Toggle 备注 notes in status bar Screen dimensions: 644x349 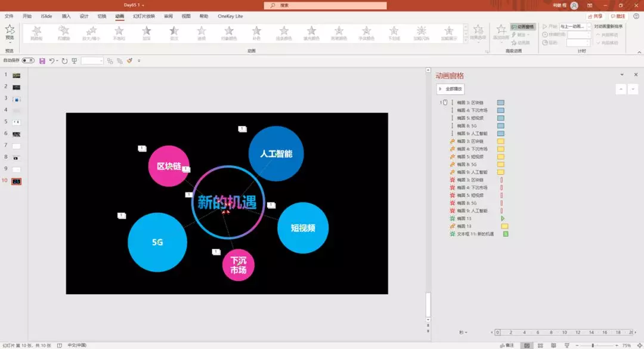(x=507, y=345)
